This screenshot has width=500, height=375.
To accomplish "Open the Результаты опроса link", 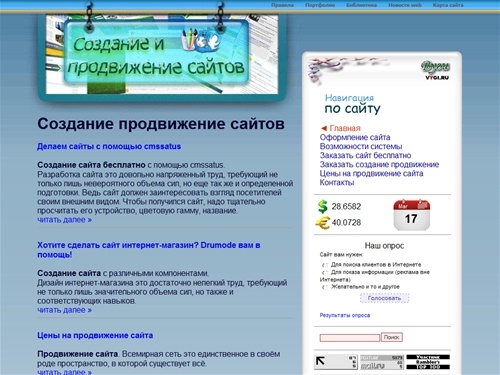I will (x=345, y=315).
